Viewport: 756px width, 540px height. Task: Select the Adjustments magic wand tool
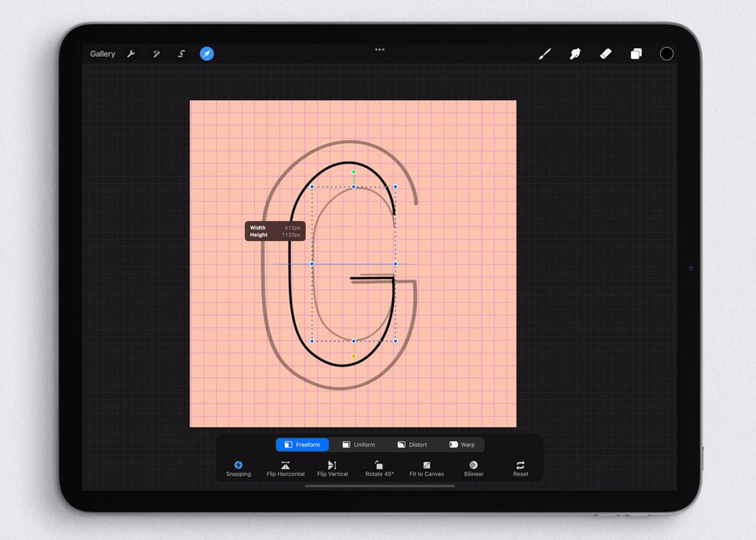(156, 53)
